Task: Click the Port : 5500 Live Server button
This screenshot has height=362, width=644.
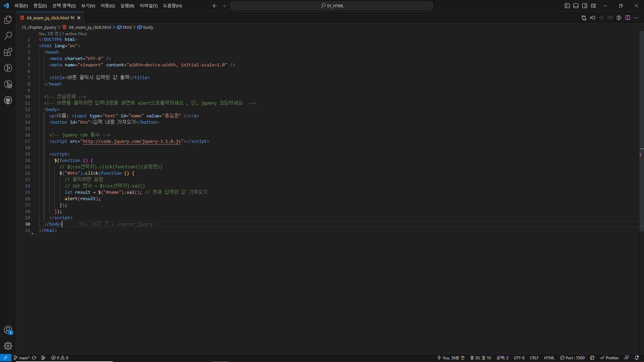Action: (x=572, y=358)
